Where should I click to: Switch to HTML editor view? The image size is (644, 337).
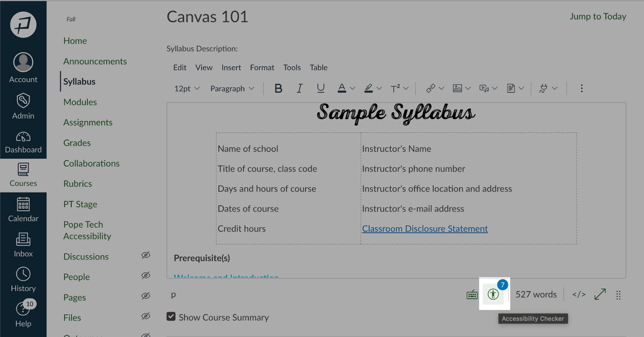click(x=579, y=295)
